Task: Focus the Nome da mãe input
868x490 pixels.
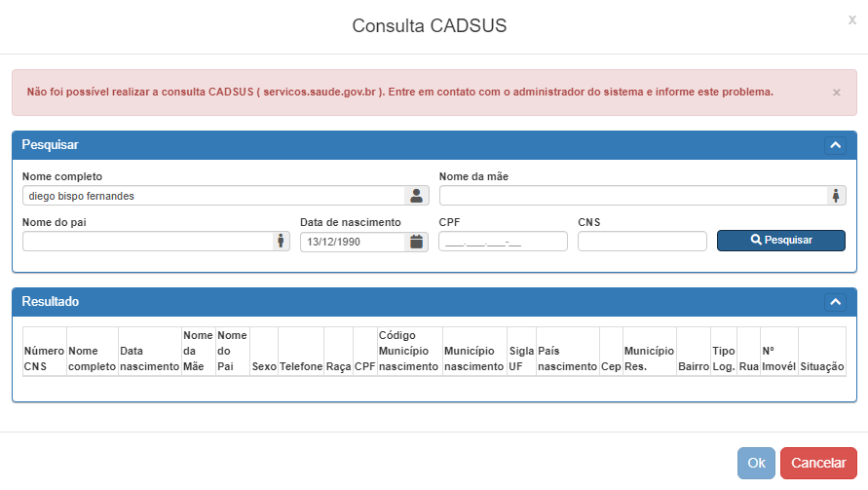Action: pyautogui.click(x=631, y=196)
